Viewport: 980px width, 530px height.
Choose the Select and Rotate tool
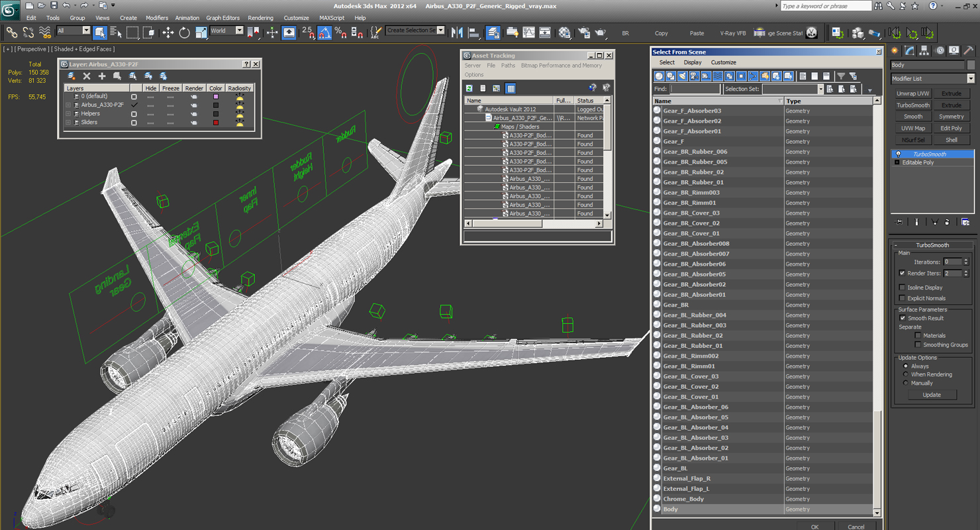click(184, 32)
